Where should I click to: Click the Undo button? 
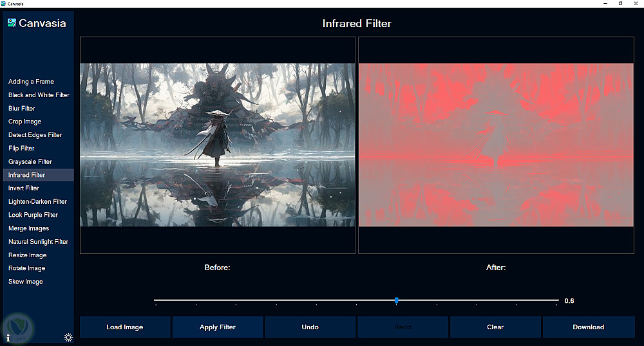310,327
